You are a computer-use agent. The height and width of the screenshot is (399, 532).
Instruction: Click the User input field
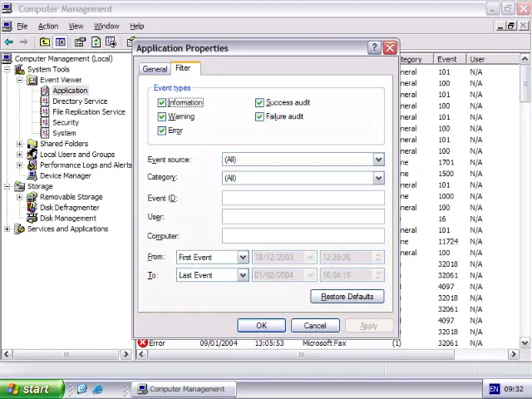tap(303, 216)
